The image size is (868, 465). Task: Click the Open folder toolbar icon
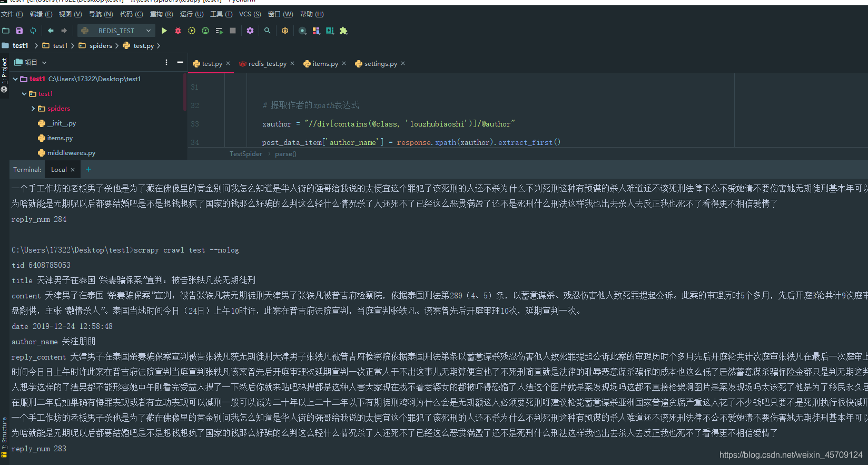[x=6, y=31]
